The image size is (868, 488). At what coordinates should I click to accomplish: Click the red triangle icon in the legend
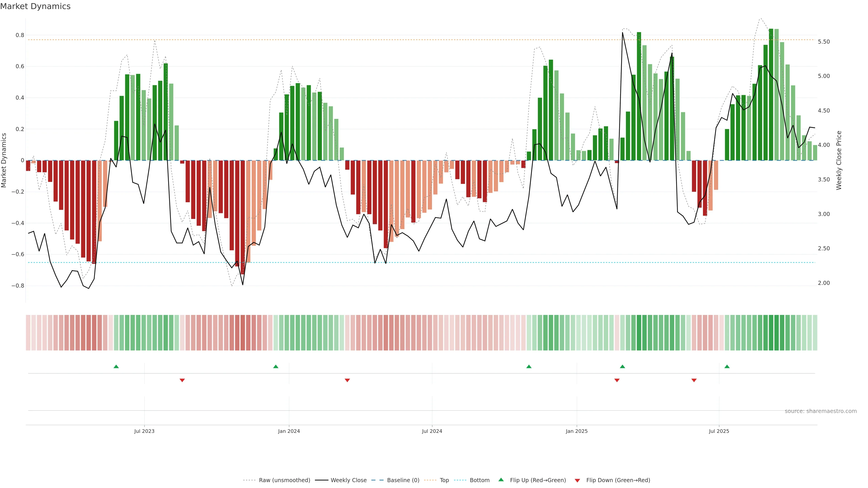pos(577,480)
